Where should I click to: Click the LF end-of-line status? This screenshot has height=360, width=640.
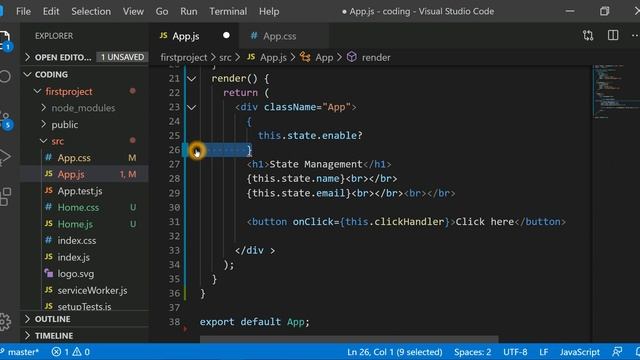click(544, 352)
